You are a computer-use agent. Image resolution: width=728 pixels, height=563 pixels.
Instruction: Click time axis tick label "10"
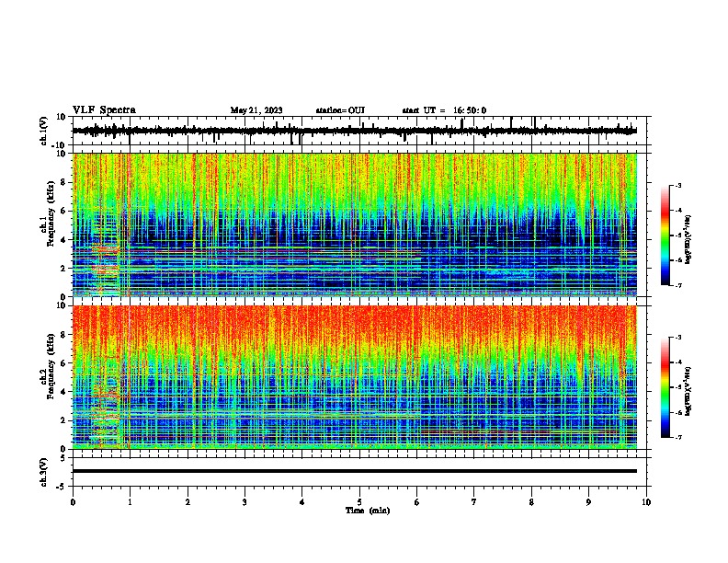point(646,502)
